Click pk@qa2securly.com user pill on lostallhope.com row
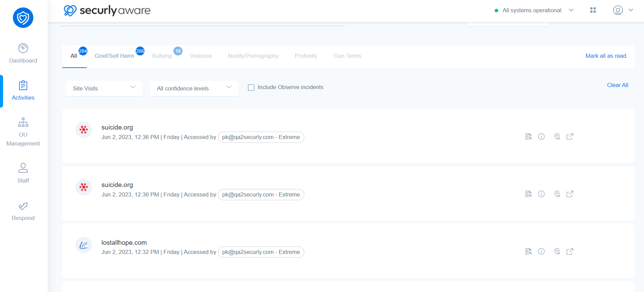The image size is (644, 292). (261, 252)
